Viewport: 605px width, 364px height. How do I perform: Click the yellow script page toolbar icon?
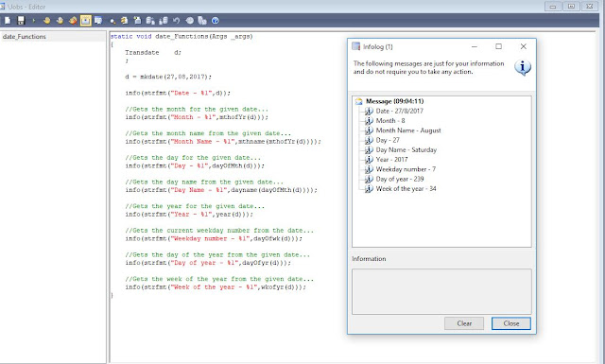pyautogui.click(x=124, y=21)
